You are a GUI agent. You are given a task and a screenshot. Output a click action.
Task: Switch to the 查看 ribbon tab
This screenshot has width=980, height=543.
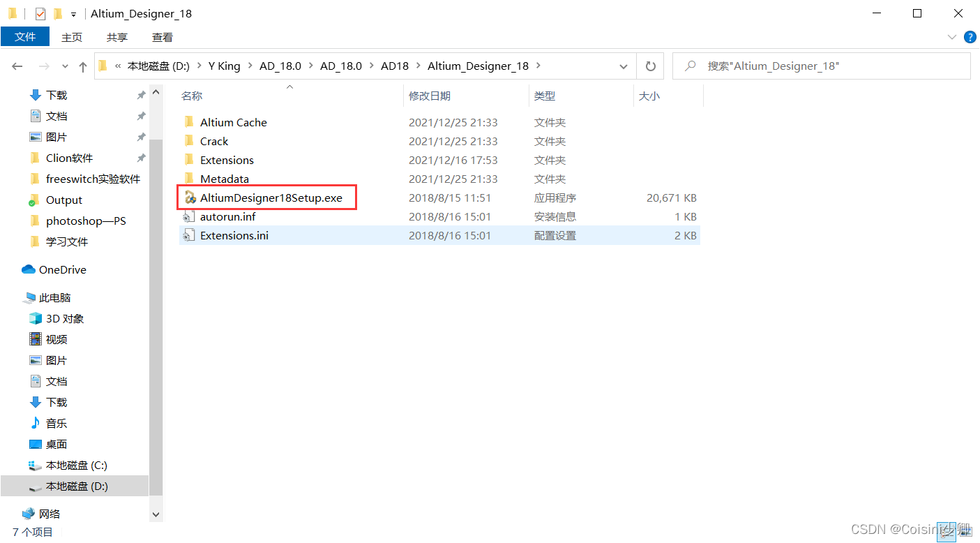coord(163,37)
